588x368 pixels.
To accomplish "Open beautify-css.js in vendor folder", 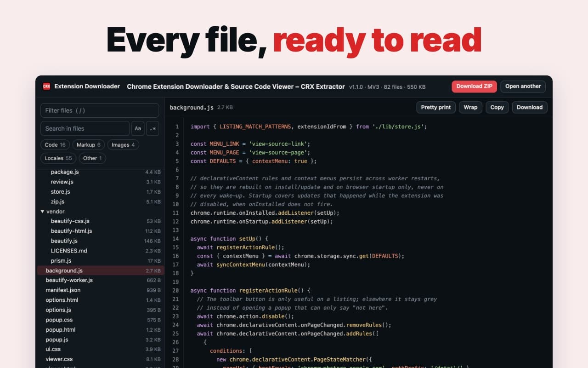I will pos(101,221).
